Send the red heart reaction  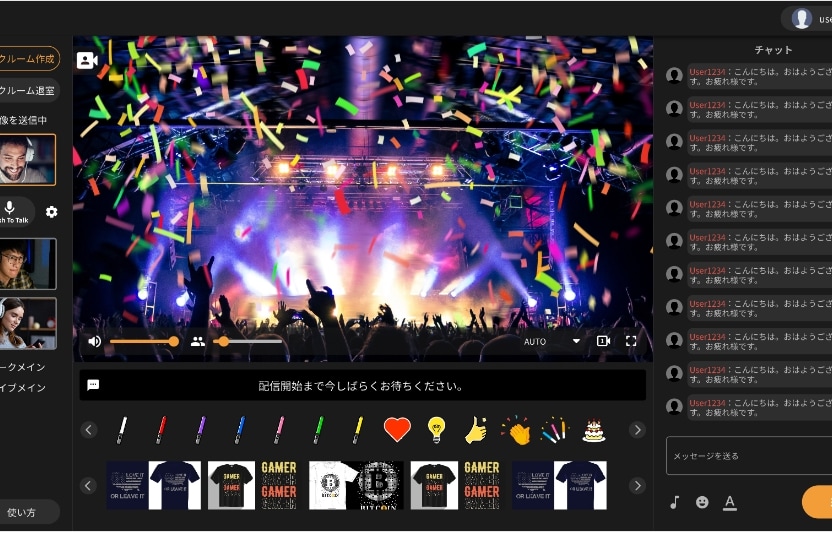tap(397, 429)
